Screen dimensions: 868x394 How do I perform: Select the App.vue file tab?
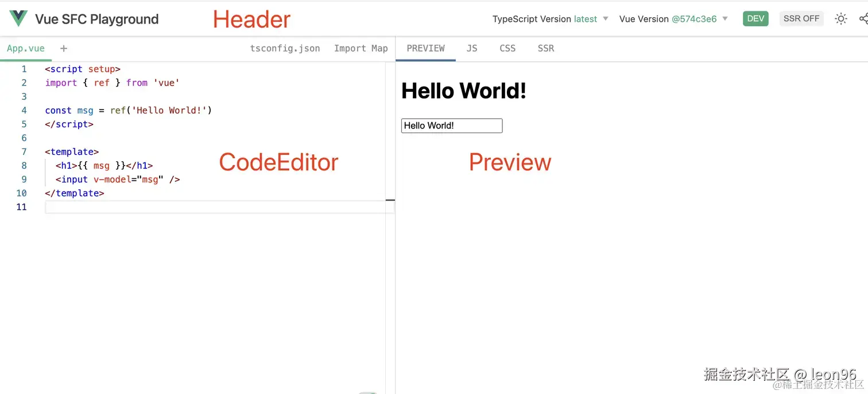point(26,49)
